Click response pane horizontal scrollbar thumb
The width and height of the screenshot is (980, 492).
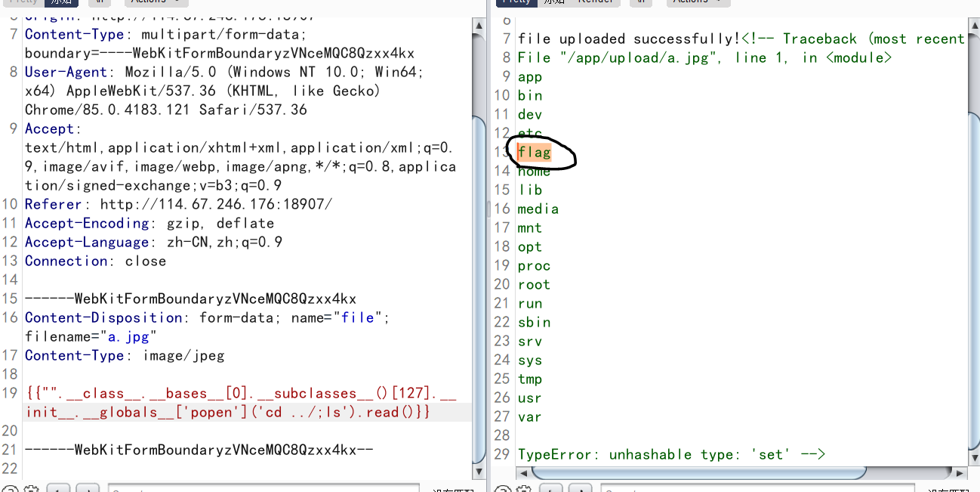pos(698,473)
